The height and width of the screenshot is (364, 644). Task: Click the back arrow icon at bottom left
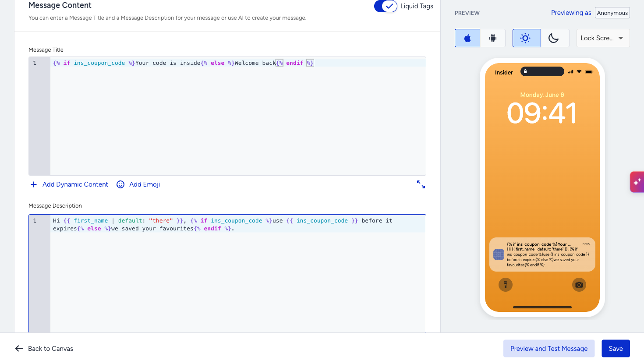[x=19, y=349]
